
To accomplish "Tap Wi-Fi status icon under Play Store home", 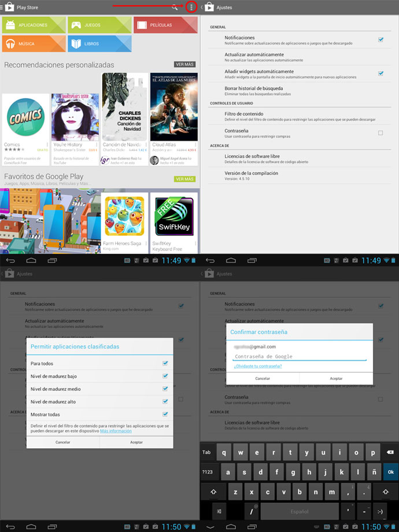I will click(x=187, y=261).
